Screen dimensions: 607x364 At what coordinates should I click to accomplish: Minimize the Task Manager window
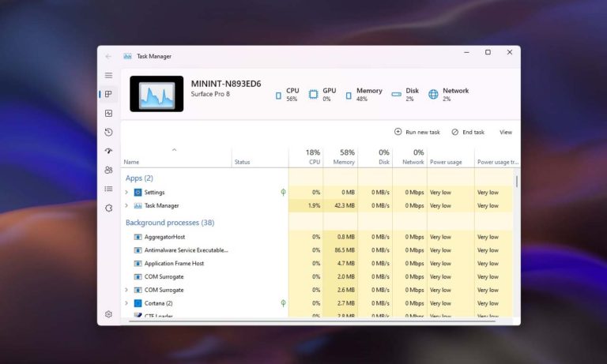[467, 53]
